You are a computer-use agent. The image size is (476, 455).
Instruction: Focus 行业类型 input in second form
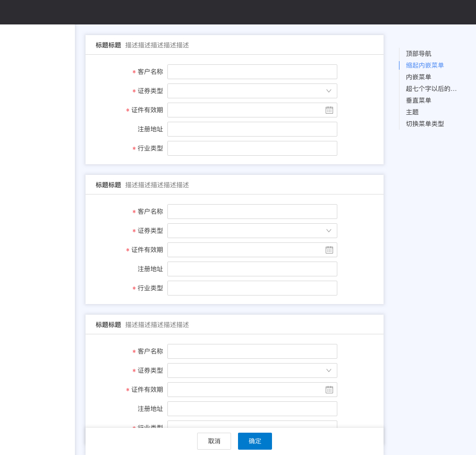tap(252, 288)
